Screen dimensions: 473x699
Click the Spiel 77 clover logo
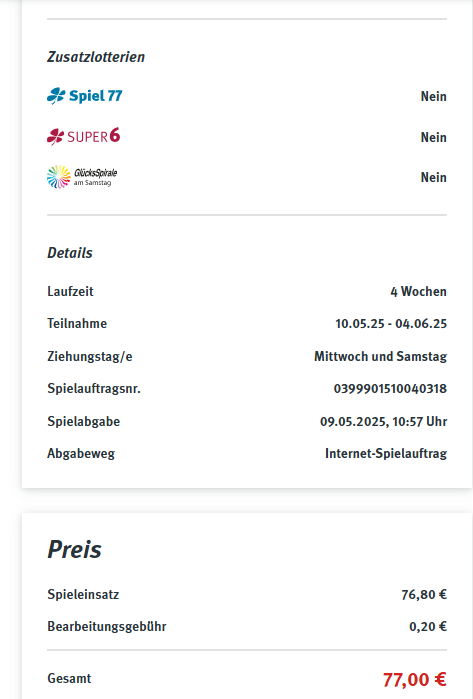coord(84,96)
